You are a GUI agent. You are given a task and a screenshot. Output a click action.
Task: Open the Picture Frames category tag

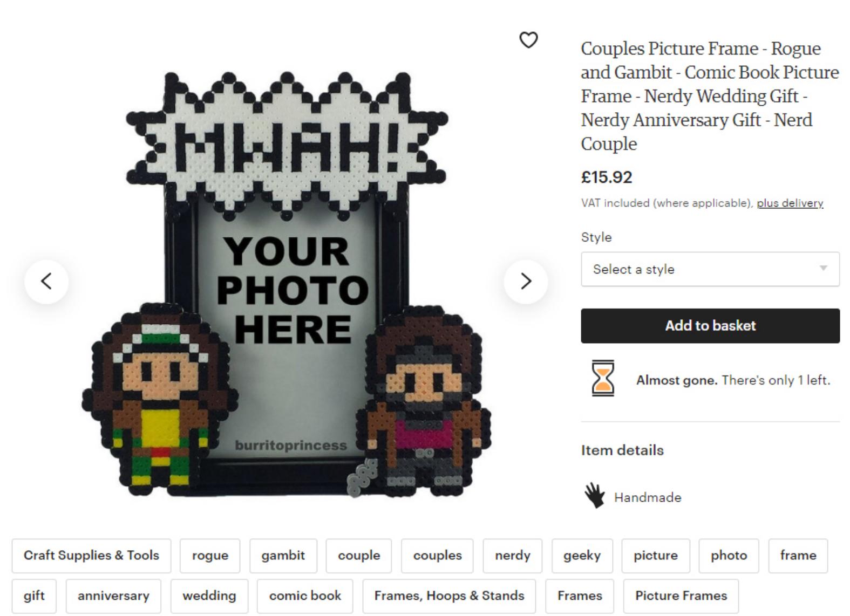[x=681, y=596]
